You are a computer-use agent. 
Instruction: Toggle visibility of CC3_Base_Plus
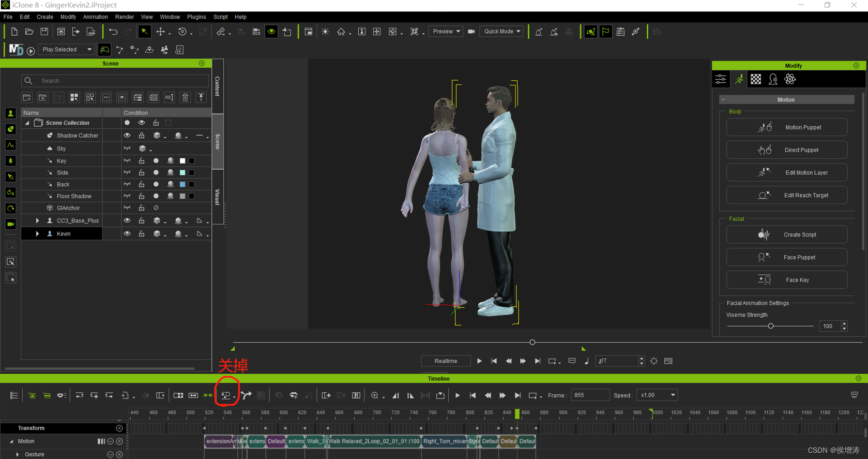pos(127,220)
